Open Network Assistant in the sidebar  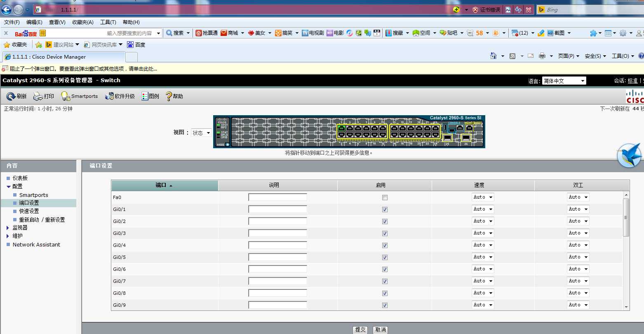[36, 244]
